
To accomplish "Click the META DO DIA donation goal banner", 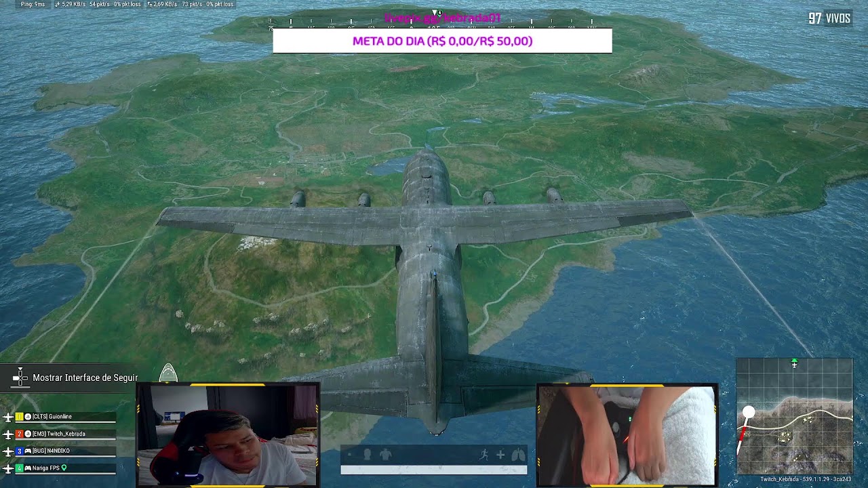I will 442,41.
